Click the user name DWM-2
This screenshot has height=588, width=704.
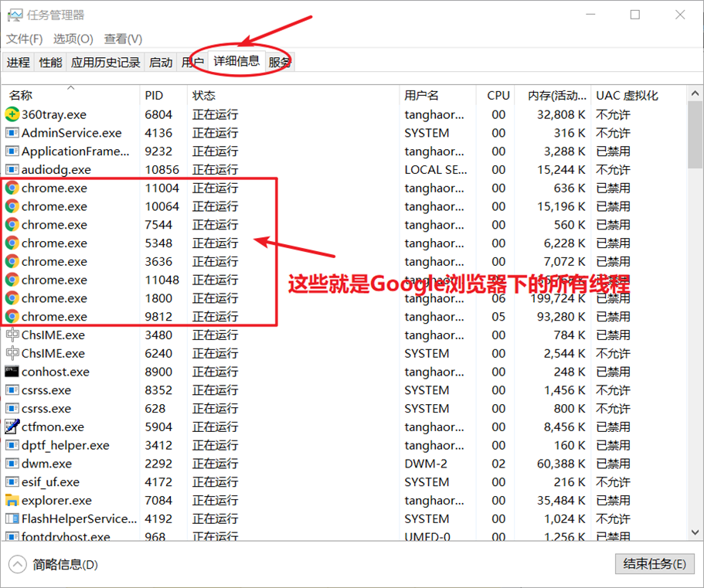pos(426,464)
